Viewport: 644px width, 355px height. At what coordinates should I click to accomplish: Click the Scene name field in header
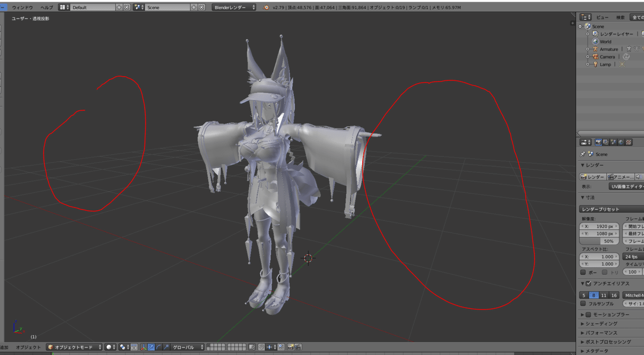(x=167, y=8)
